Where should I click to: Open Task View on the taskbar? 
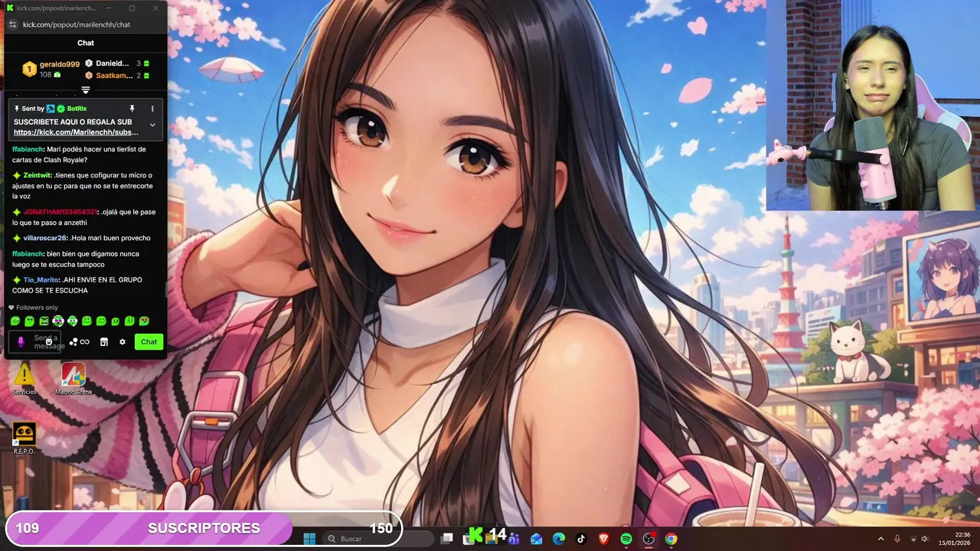pos(447,539)
